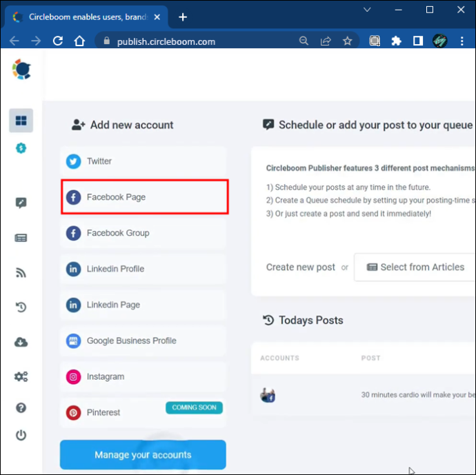
Task: Reload the page with browser refresh
Action: (58, 41)
